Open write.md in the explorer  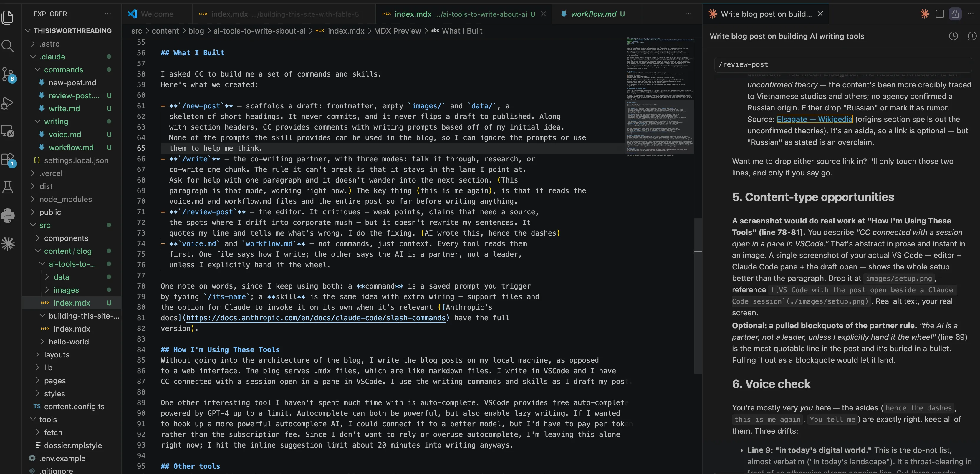(72, 108)
